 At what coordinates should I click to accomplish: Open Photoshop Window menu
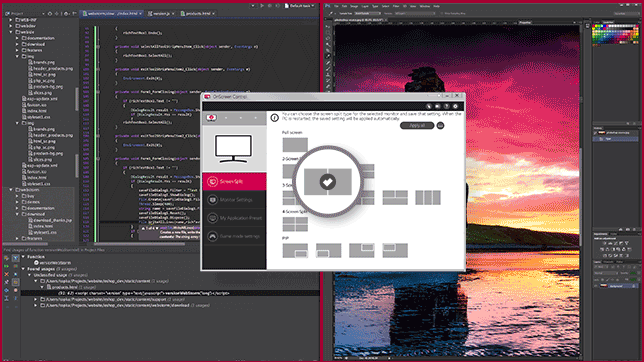tap(425, 6)
